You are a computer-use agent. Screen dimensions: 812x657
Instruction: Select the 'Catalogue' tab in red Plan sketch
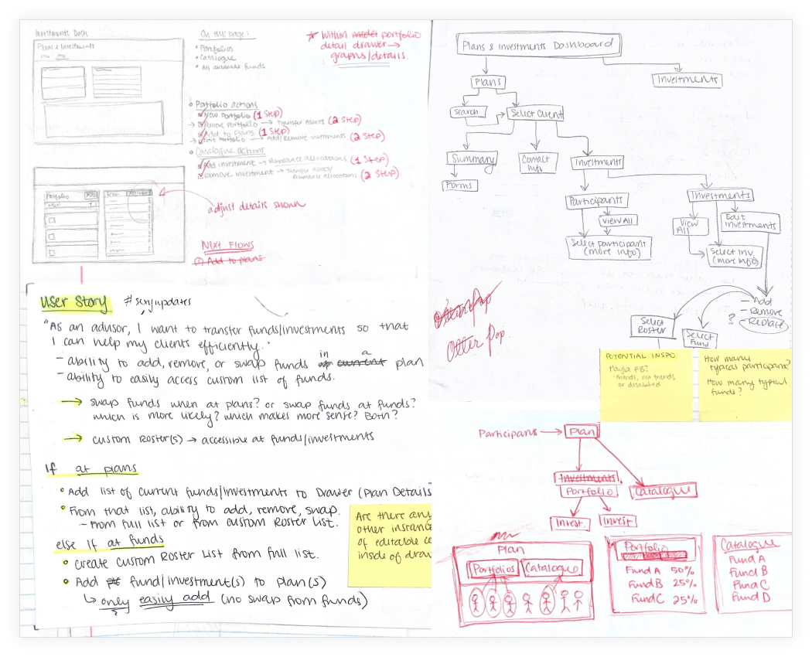tap(552, 568)
